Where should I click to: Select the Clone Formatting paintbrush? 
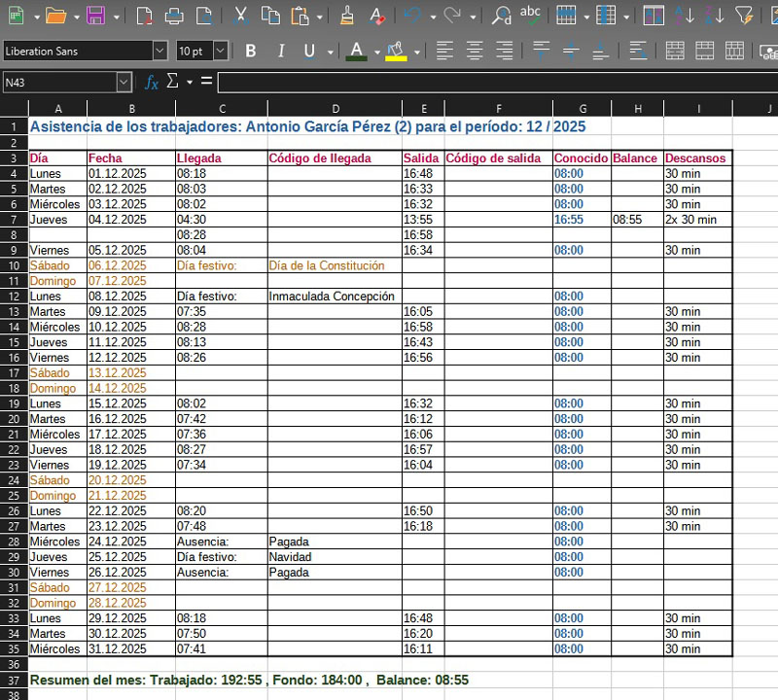point(347,16)
